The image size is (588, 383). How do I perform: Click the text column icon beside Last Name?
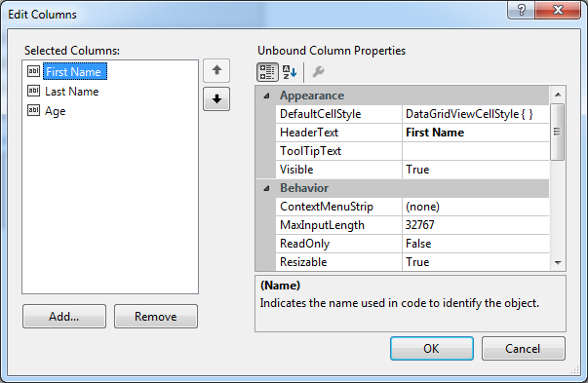click(x=33, y=91)
